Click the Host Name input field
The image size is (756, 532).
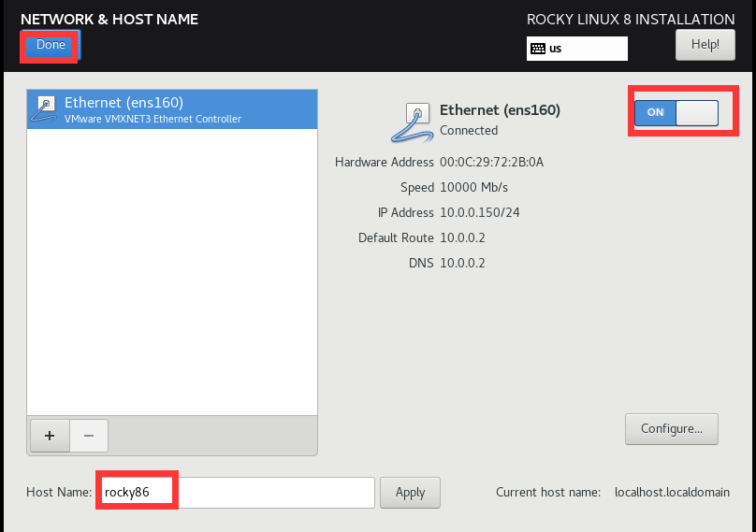235,493
